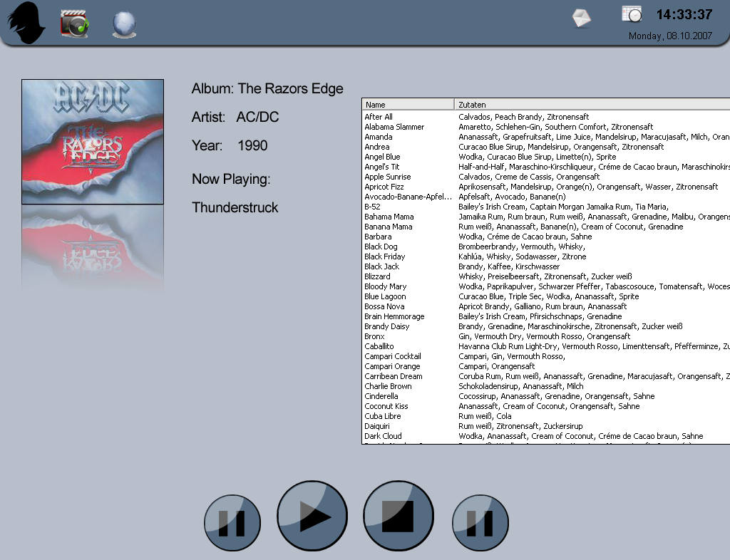Open the head silhouette menu icon
The image size is (730, 560).
click(x=26, y=23)
